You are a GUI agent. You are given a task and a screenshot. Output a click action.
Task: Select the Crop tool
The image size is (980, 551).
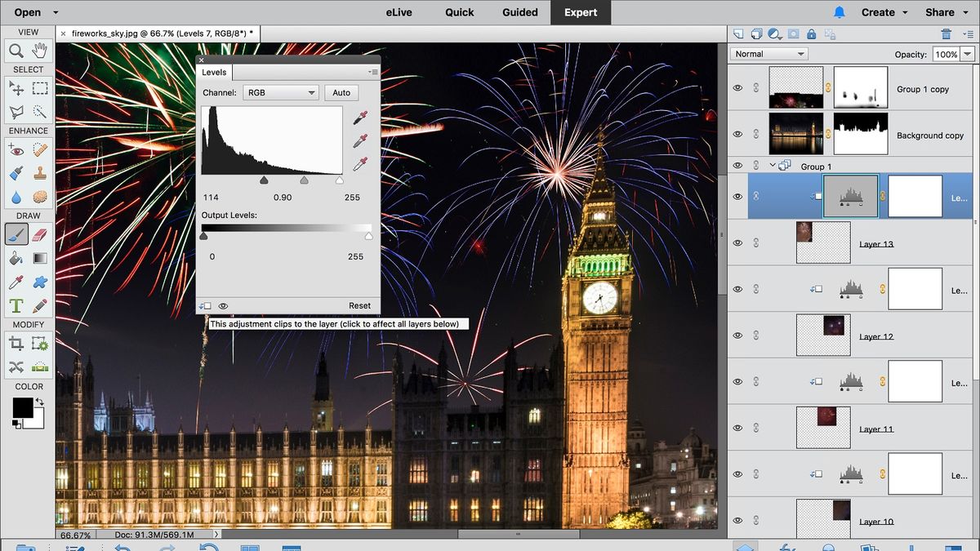point(16,343)
